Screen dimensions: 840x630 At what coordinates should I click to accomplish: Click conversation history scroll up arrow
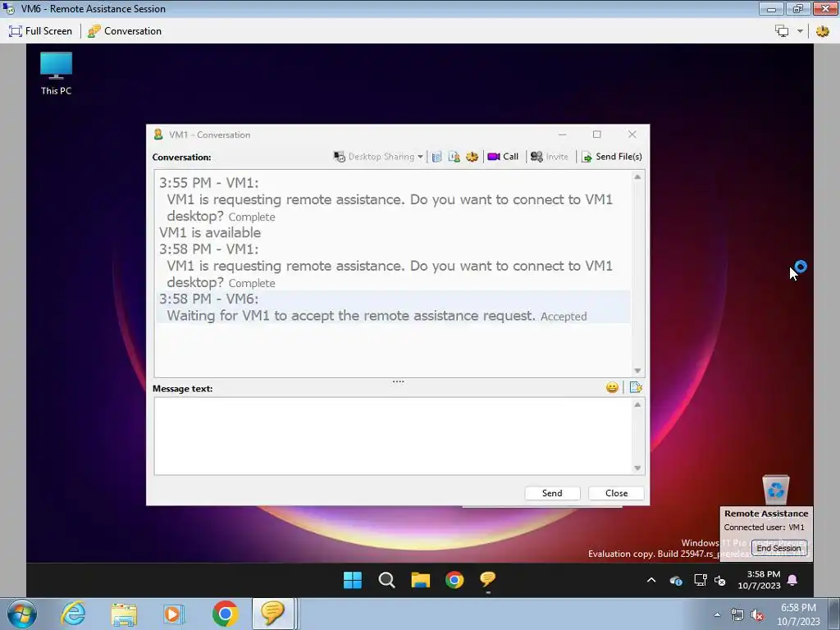(637, 177)
